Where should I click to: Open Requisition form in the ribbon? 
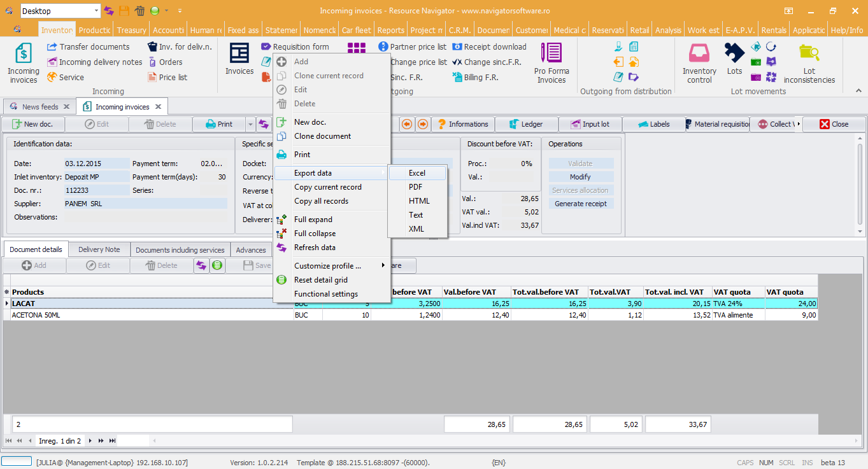click(x=295, y=47)
